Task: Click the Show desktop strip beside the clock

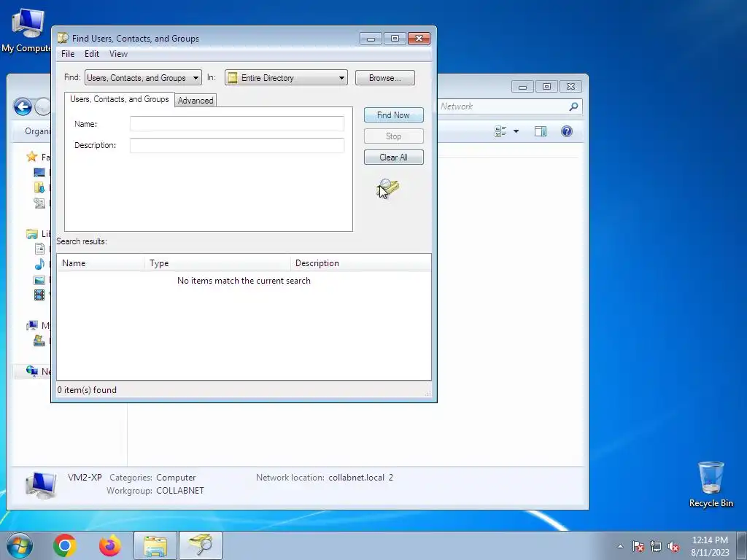Action: [x=742, y=545]
